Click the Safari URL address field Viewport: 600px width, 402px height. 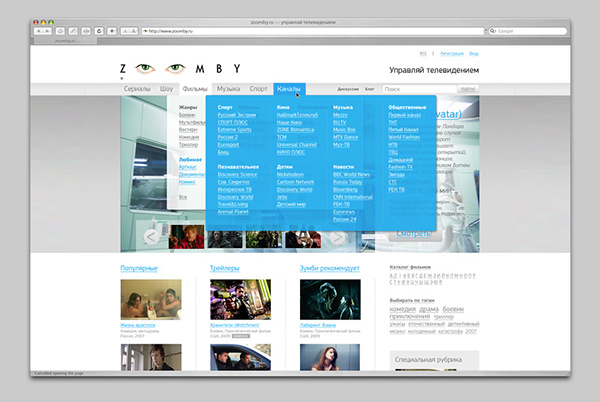pos(313,31)
